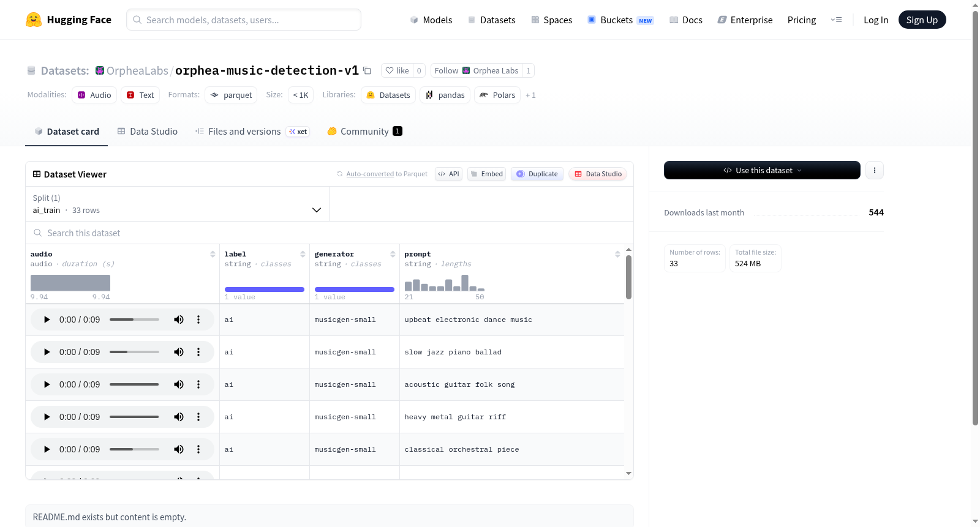Play audio for upbeat electronic dance music row

click(47, 320)
